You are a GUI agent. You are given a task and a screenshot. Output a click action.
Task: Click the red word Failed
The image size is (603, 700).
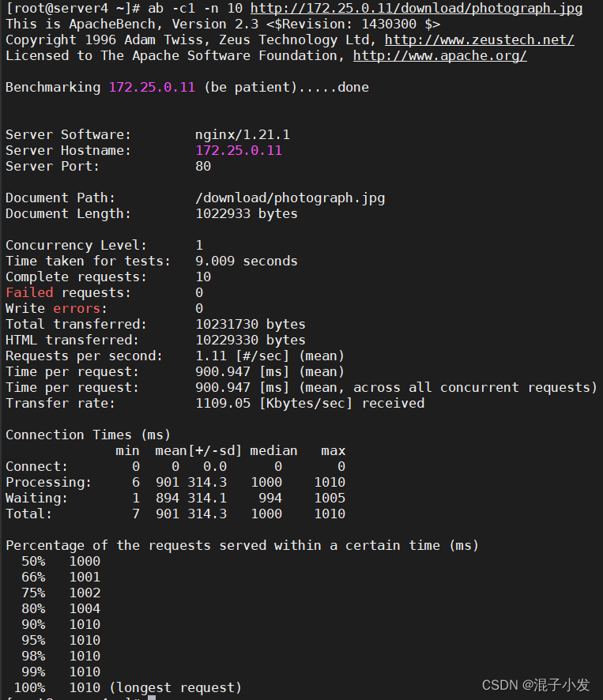click(29, 293)
